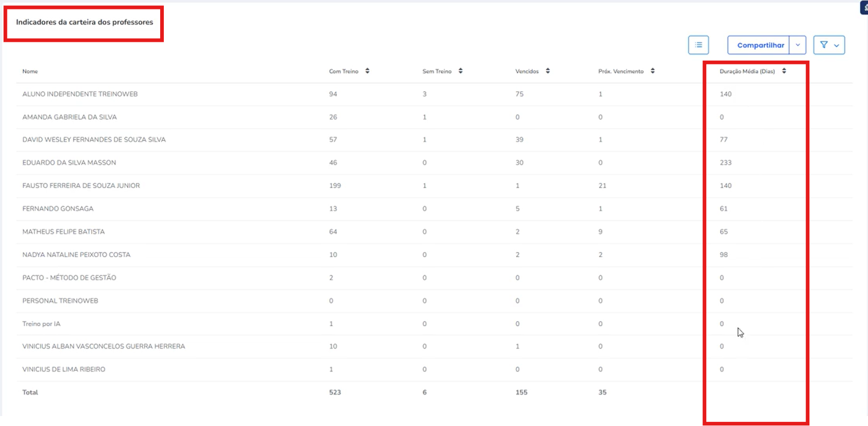Click the Com Treino header label
The width and height of the screenshot is (868, 426).
(x=343, y=71)
